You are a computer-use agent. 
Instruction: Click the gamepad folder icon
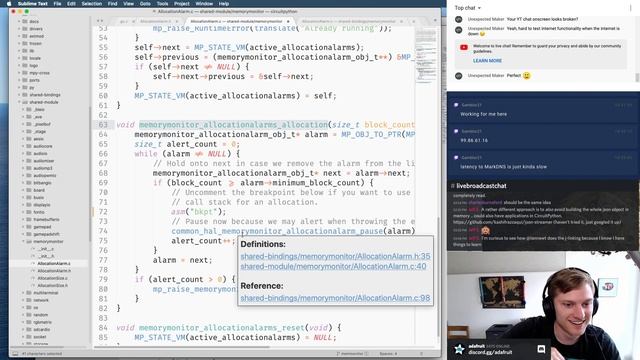click(29, 227)
